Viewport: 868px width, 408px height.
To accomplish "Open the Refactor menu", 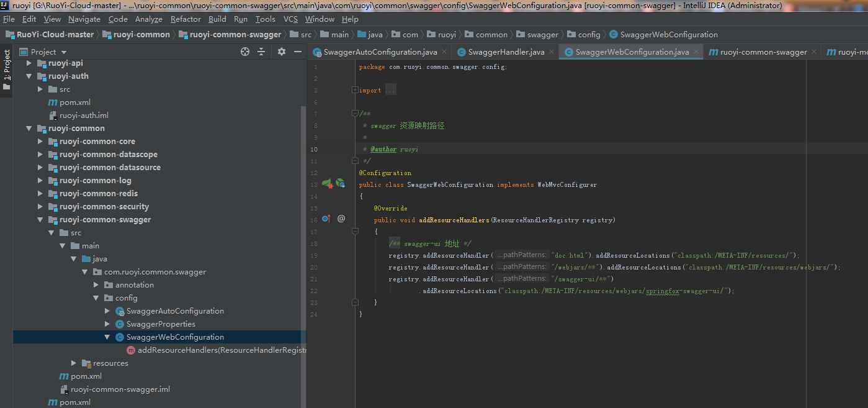I will (187, 19).
